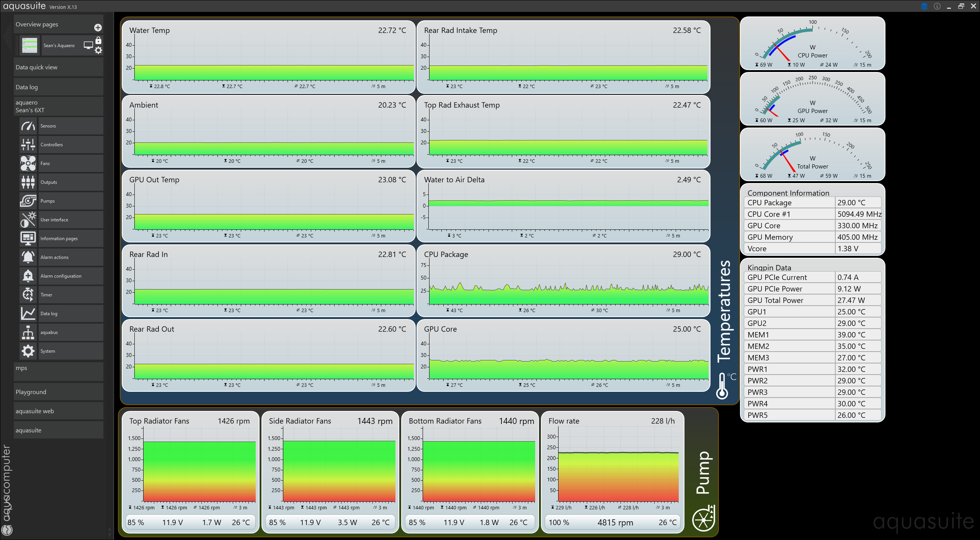The height and width of the screenshot is (540, 980).
Task: Open the Pumps section icon
Action: (28, 201)
